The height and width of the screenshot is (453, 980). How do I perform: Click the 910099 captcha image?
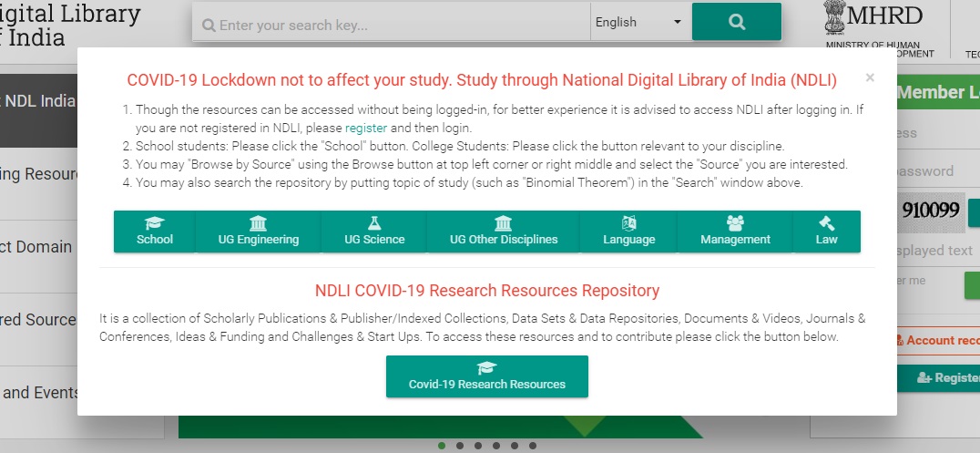931,211
